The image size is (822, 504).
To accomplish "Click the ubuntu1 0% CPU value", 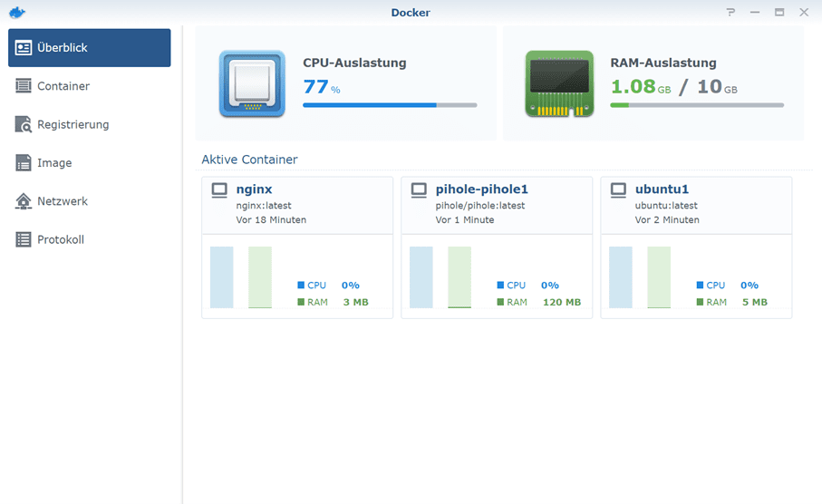I will coord(749,286).
